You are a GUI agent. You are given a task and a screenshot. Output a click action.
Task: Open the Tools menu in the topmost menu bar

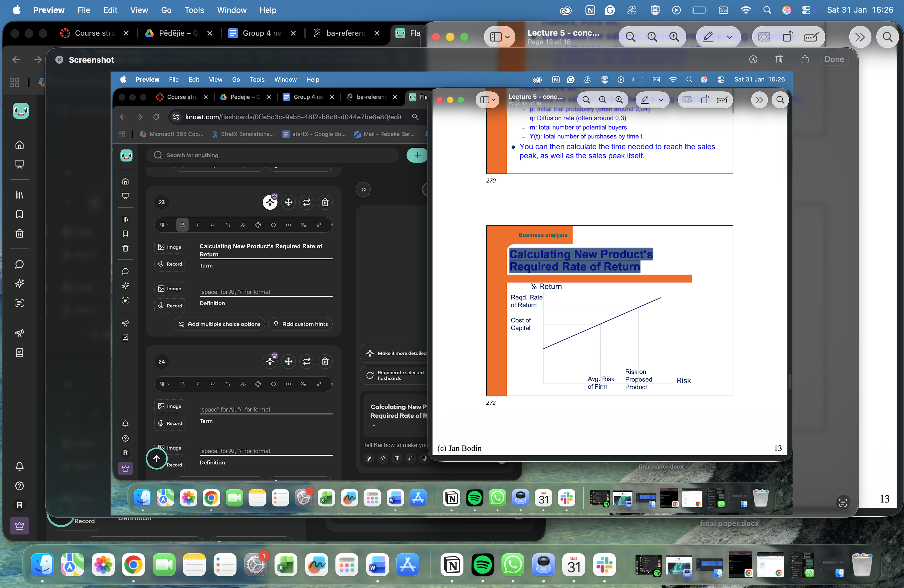coord(194,10)
